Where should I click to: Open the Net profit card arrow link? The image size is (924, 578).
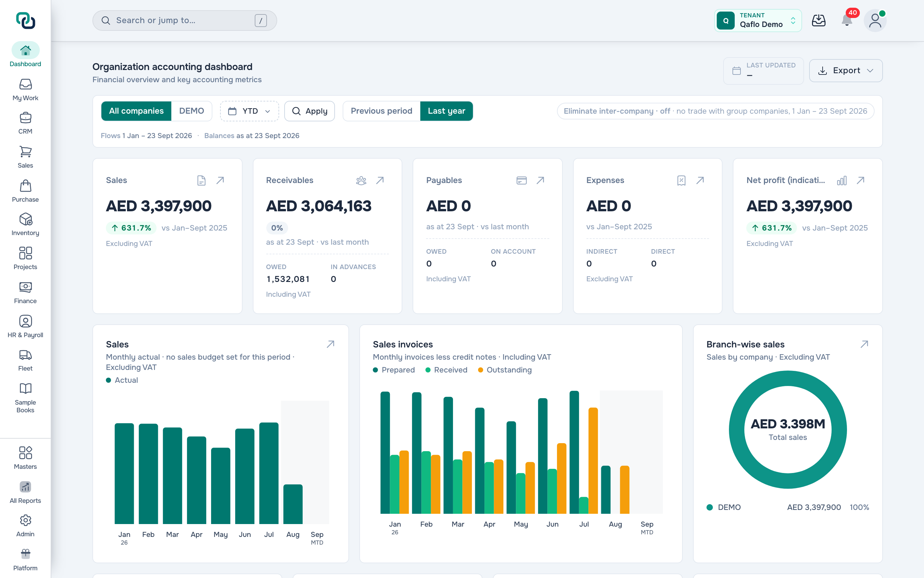pos(860,180)
